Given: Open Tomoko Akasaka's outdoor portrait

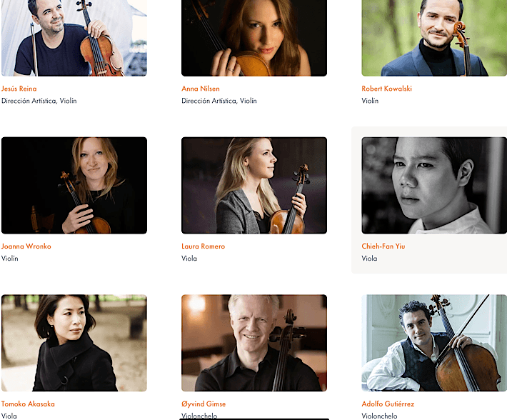Looking at the screenshot, I should click(74, 343).
